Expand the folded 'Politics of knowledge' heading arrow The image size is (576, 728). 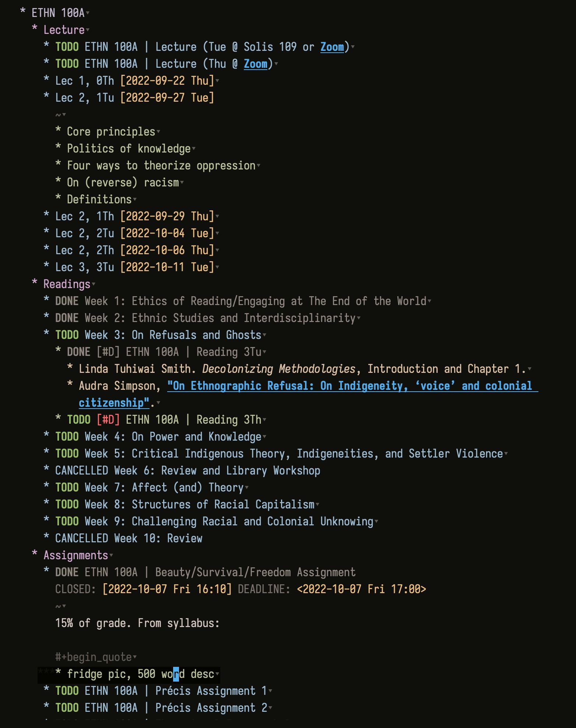(x=194, y=149)
